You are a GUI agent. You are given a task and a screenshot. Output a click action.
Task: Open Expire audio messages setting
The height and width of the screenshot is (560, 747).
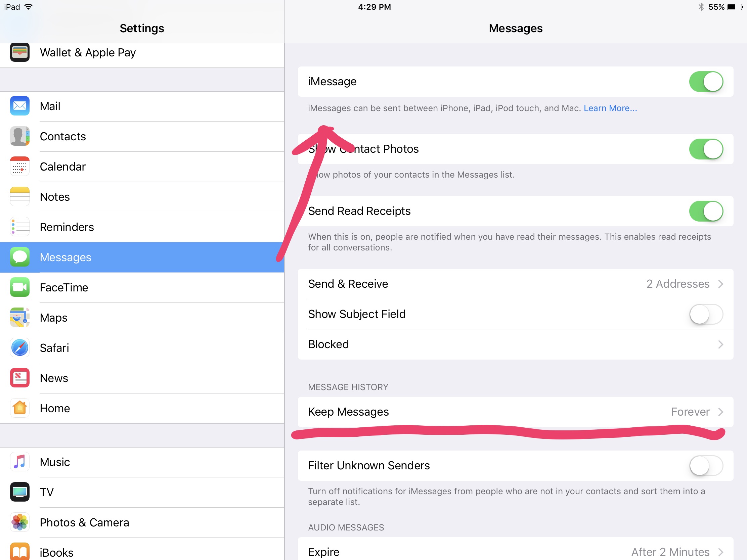tap(515, 552)
